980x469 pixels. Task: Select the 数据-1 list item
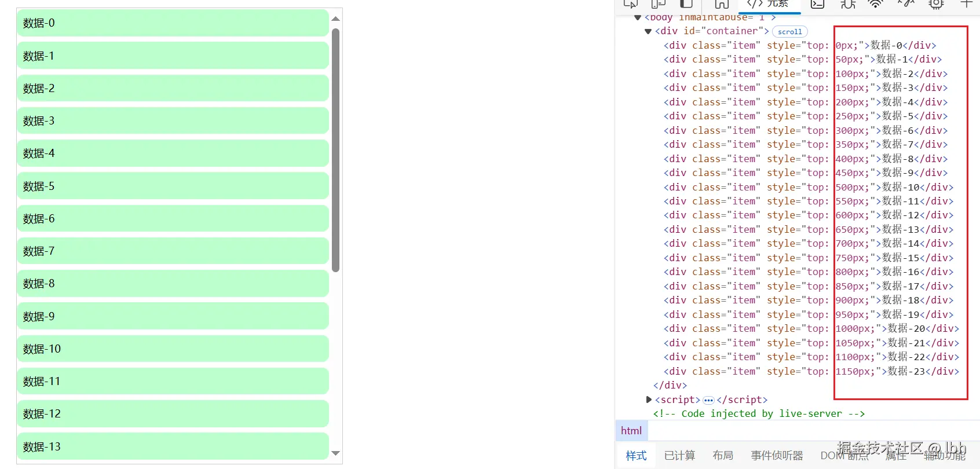point(173,56)
